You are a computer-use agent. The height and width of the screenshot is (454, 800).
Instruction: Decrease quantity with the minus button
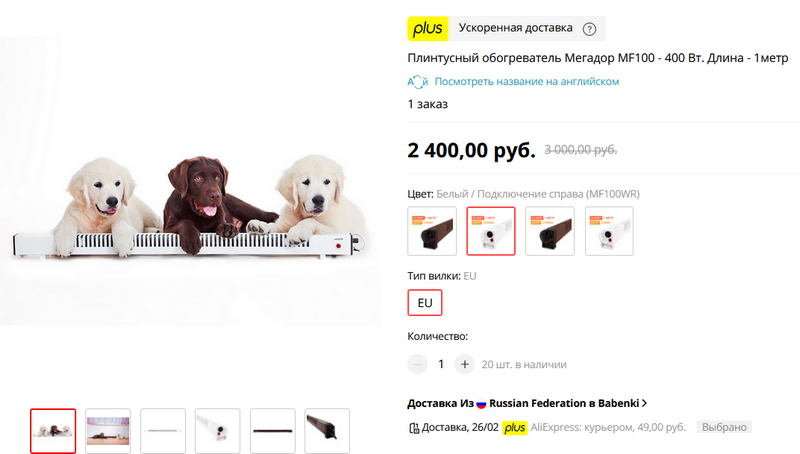click(x=417, y=364)
